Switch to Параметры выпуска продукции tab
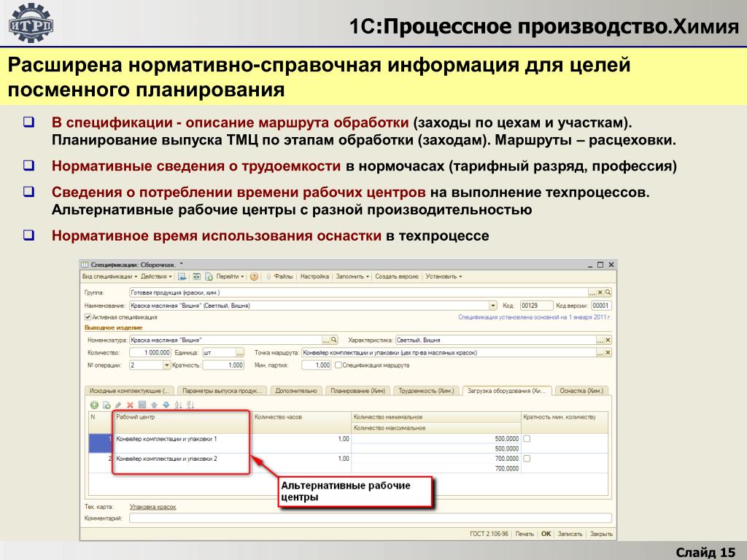The image size is (747, 560). click(x=222, y=391)
